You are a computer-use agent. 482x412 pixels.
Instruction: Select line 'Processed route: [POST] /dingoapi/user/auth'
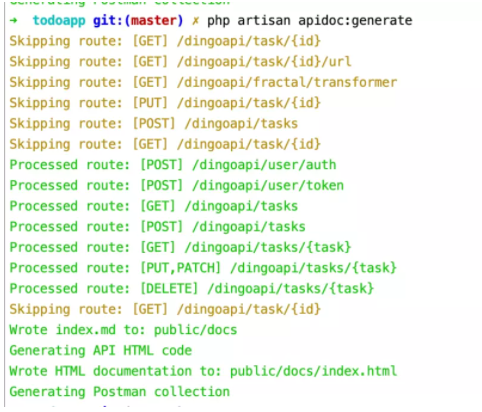point(173,165)
